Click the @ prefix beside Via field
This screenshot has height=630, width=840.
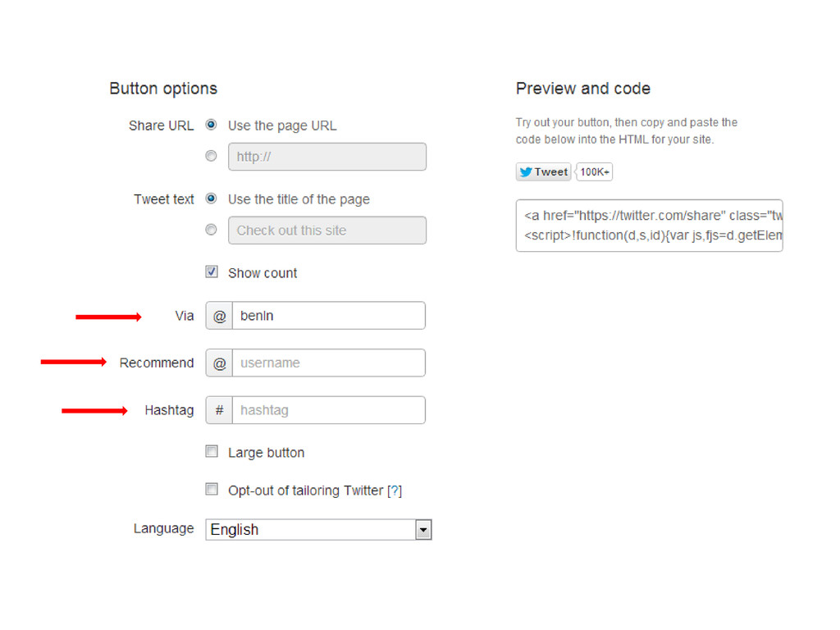click(219, 316)
